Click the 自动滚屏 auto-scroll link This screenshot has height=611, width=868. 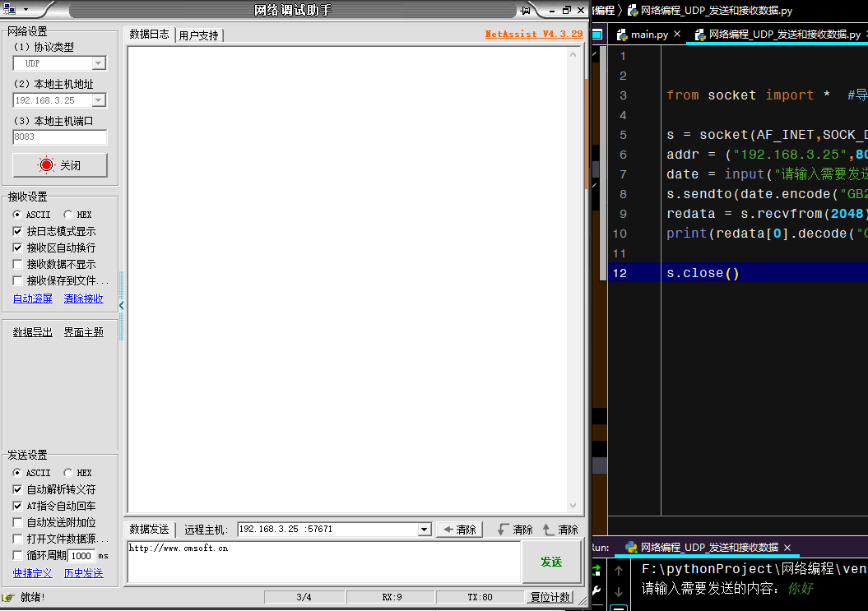[33, 299]
